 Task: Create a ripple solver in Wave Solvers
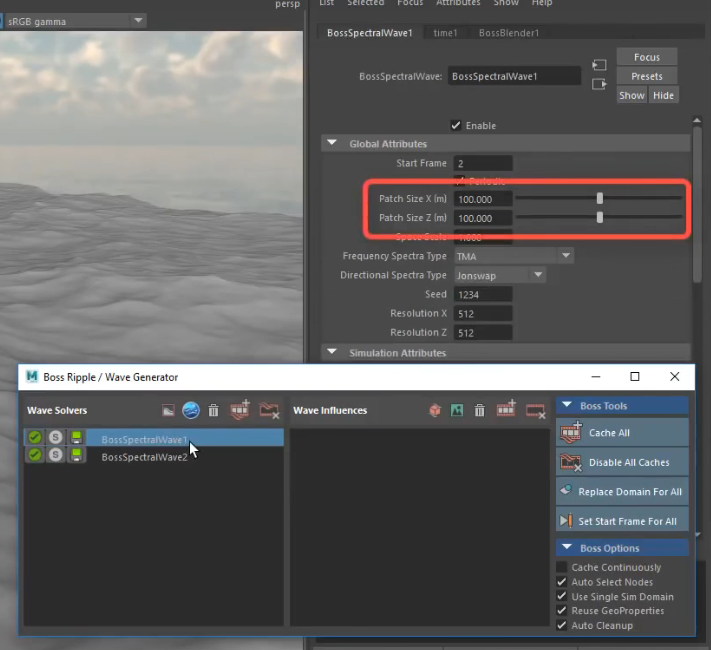click(x=168, y=411)
